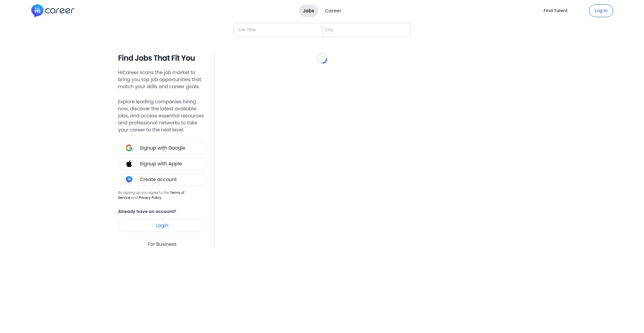Click the Apple icon on the signup button

tap(129, 164)
